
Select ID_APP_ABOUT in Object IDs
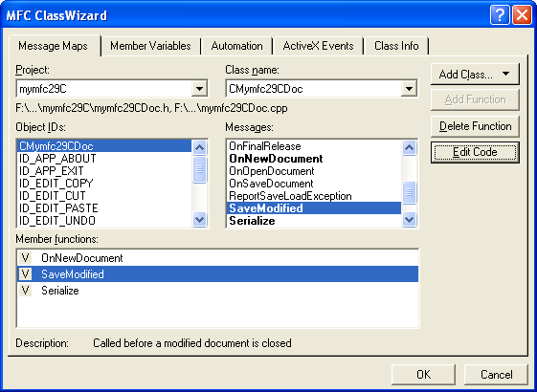point(104,159)
